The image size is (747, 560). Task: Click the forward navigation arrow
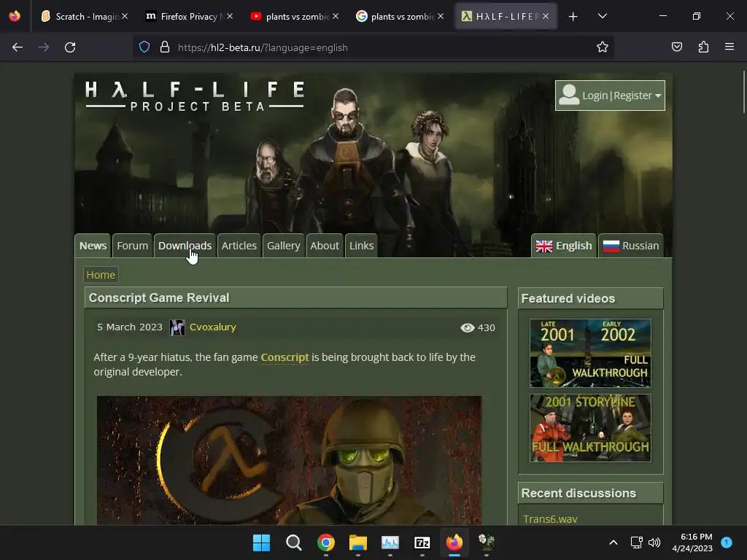point(44,47)
